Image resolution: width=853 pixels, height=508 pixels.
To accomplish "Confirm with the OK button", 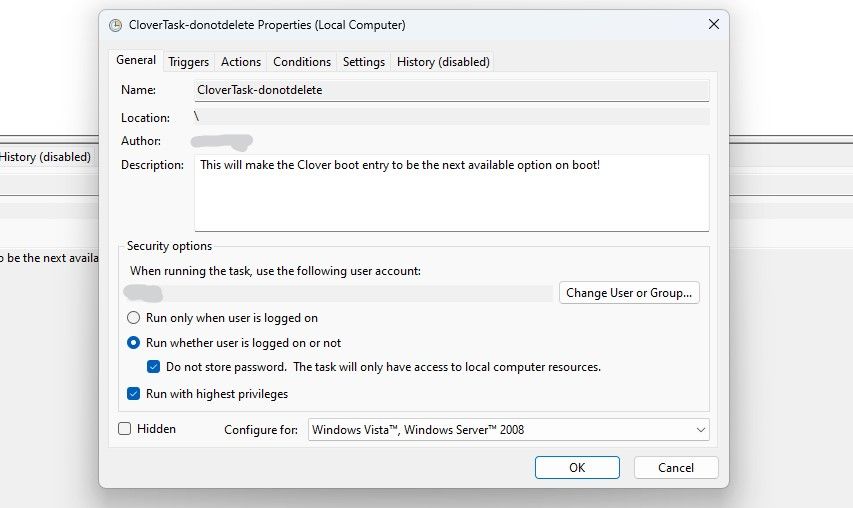I will 577,467.
